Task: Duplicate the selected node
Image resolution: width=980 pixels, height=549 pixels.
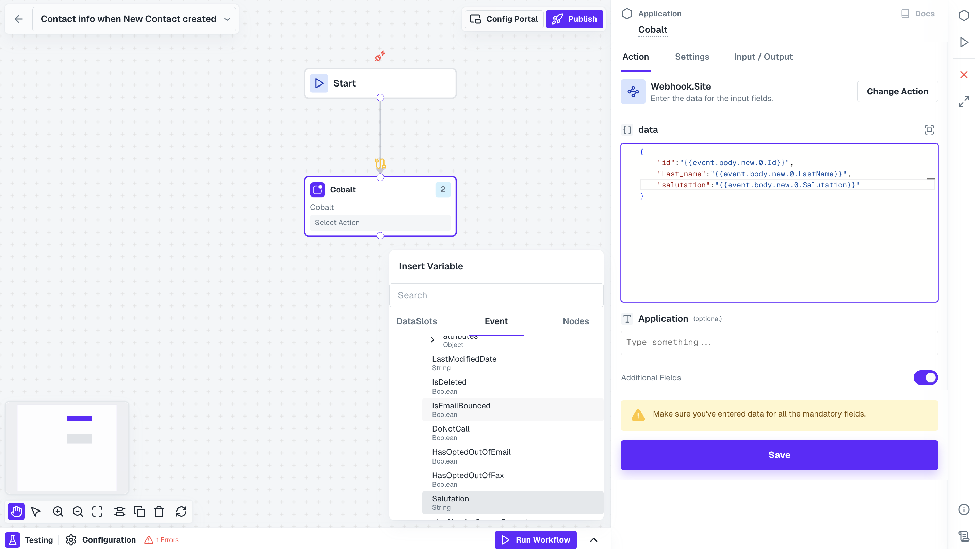Action: [140, 511]
